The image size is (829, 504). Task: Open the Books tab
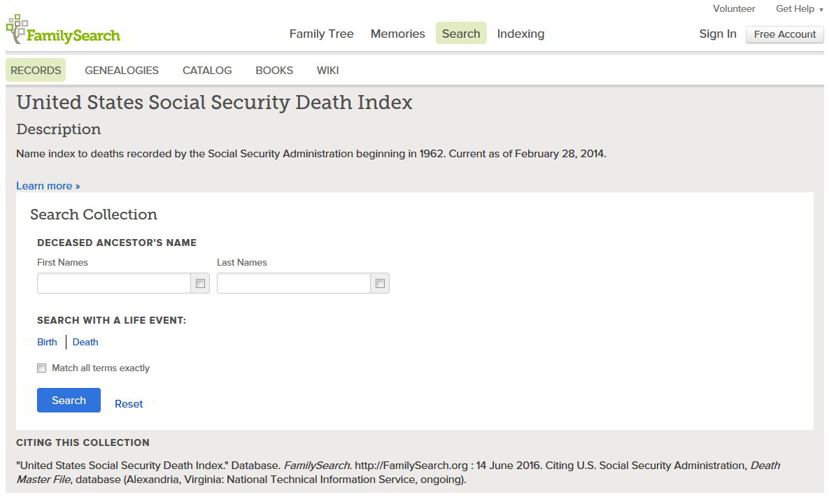274,71
